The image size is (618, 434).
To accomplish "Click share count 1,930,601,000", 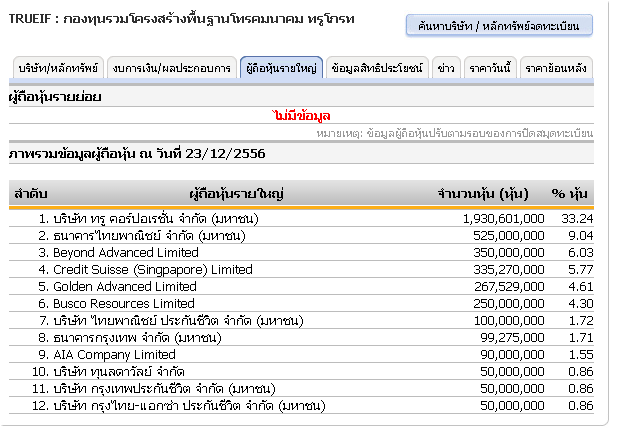I will click(504, 218).
